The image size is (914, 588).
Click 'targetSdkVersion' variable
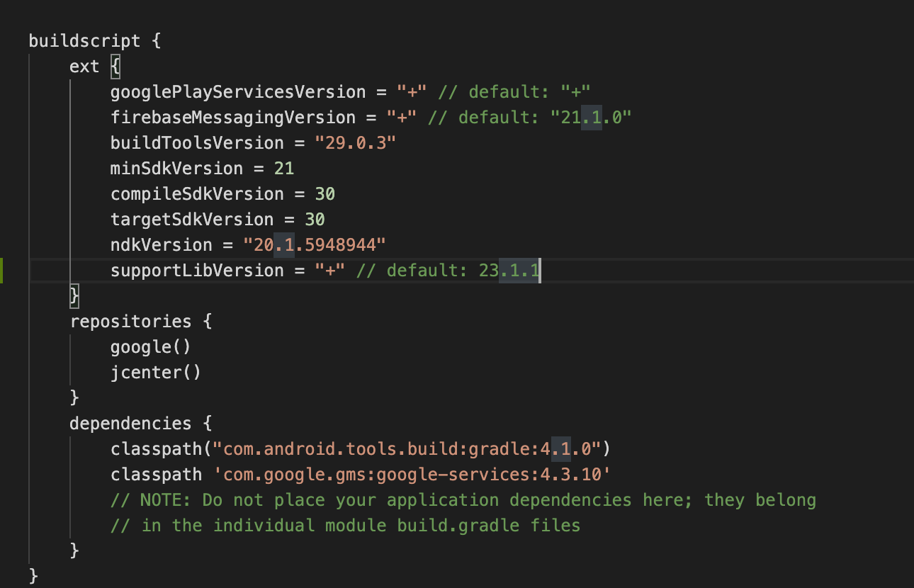pos(192,219)
